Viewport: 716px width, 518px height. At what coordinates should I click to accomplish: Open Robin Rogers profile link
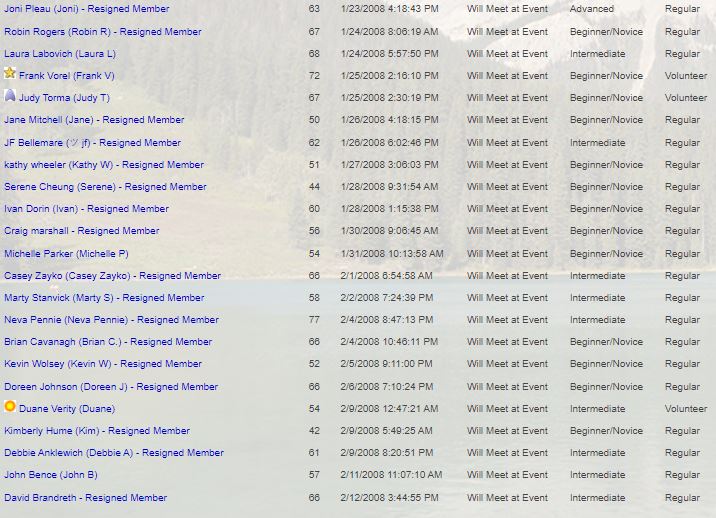tap(102, 32)
